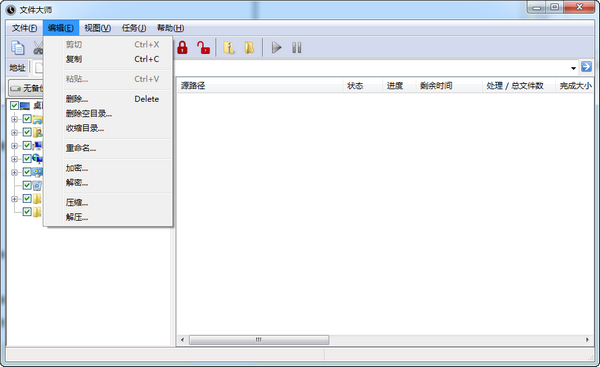Uncheck the Control Panel row checkbox

pos(27,172)
